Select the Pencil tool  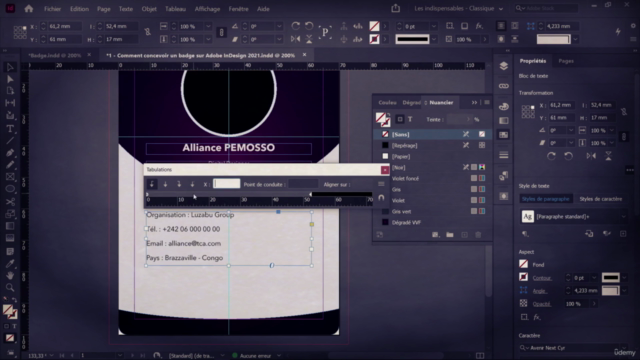point(10,164)
